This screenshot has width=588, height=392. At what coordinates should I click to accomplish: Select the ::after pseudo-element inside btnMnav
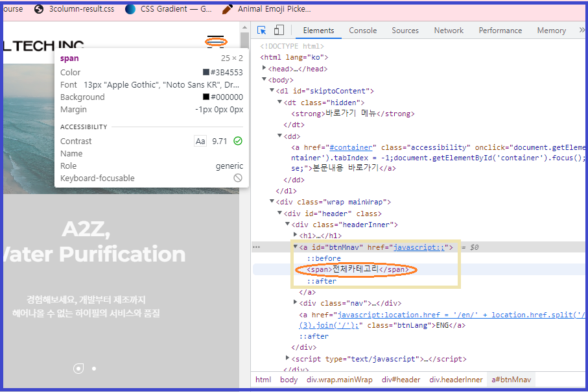pos(322,281)
